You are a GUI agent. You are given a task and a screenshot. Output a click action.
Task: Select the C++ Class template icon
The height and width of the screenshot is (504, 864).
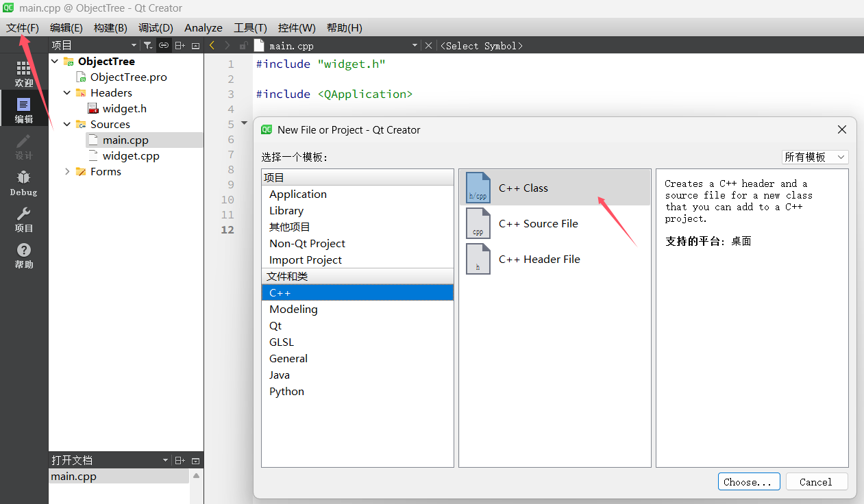click(478, 188)
